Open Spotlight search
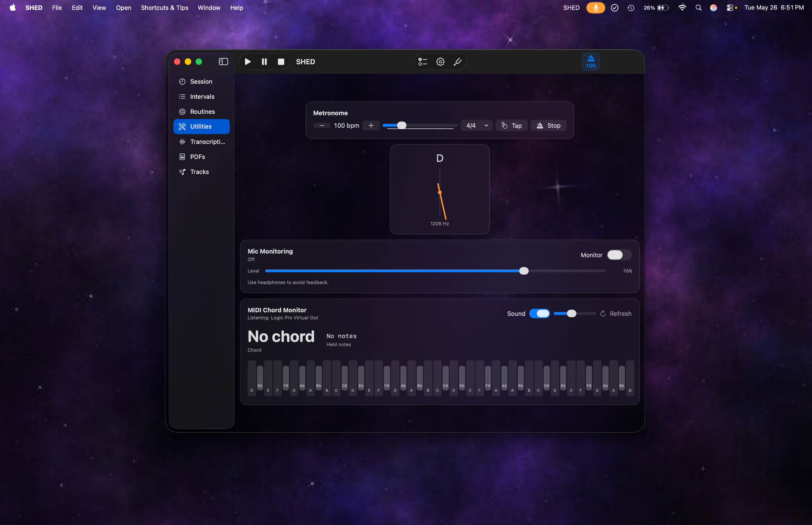 [699, 8]
